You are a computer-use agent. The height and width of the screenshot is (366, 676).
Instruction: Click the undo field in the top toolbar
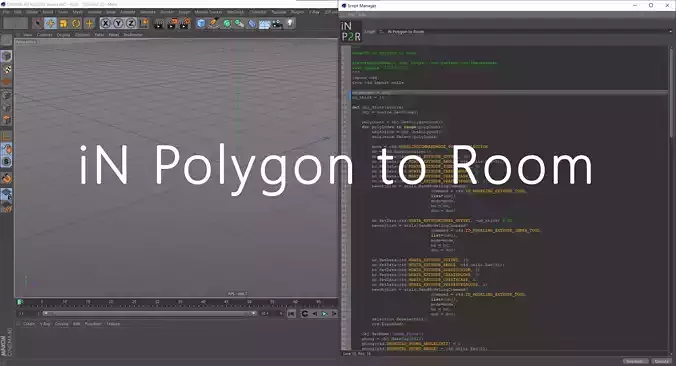click(x=16, y=23)
